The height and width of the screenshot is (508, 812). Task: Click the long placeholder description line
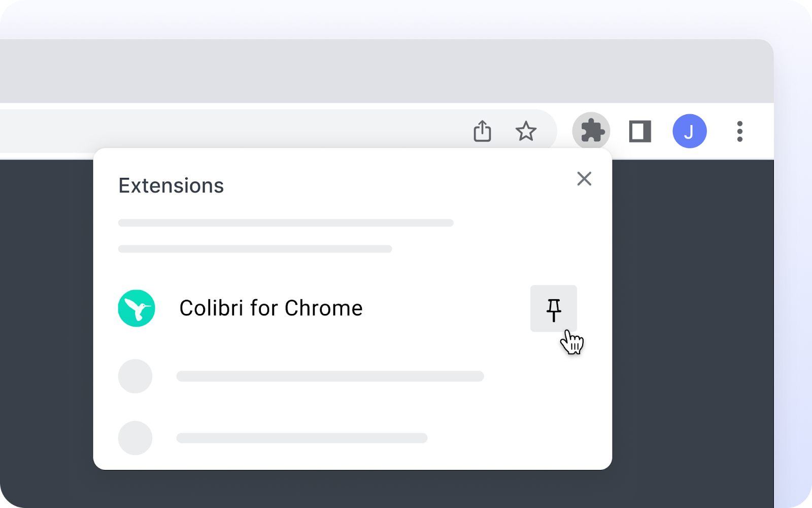click(x=286, y=223)
